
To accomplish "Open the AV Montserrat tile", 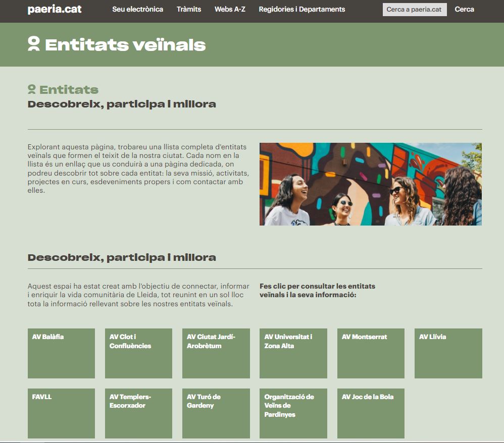I will click(x=371, y=353).
